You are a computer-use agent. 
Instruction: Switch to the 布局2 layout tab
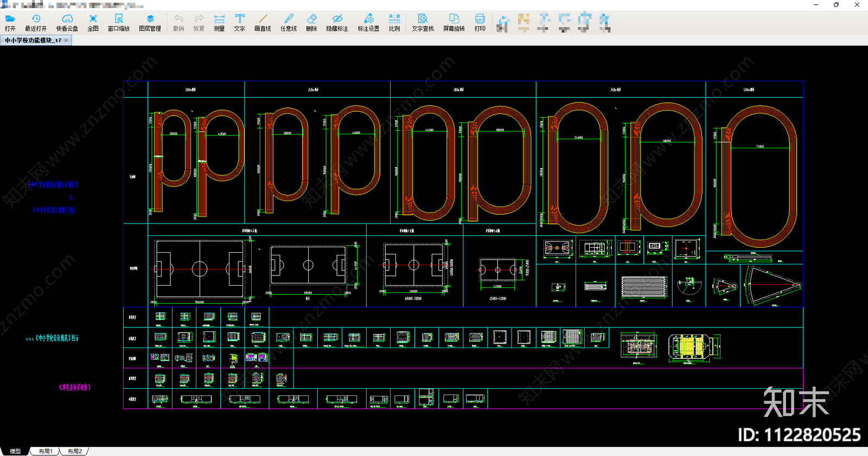(x=75, y=451)
